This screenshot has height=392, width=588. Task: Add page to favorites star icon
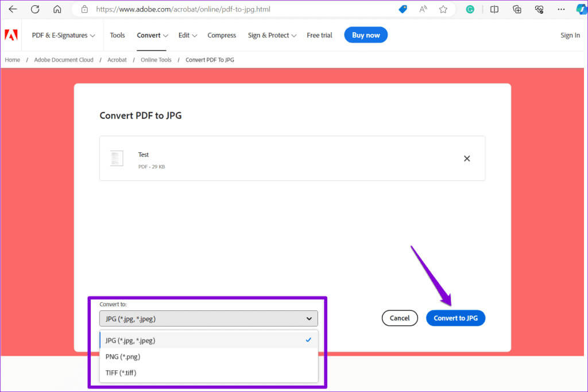tap(443, 9)
